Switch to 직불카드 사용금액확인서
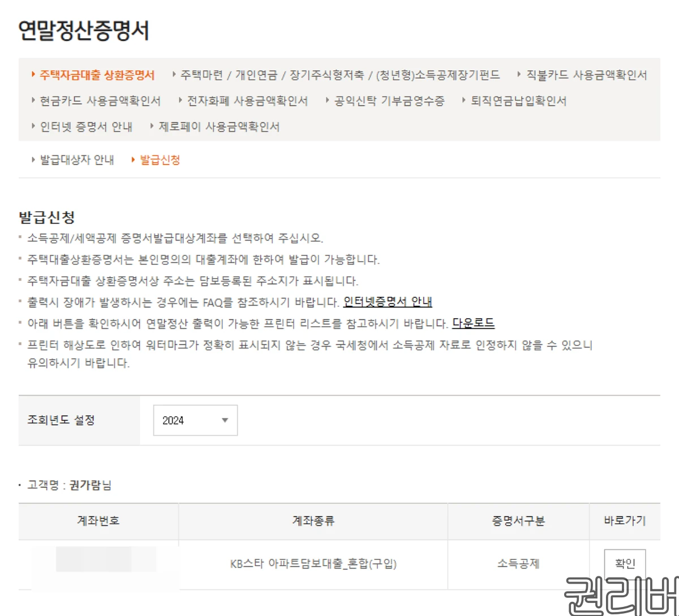The height and width of the screenshot is (616, 679). (x=586, y=75)
